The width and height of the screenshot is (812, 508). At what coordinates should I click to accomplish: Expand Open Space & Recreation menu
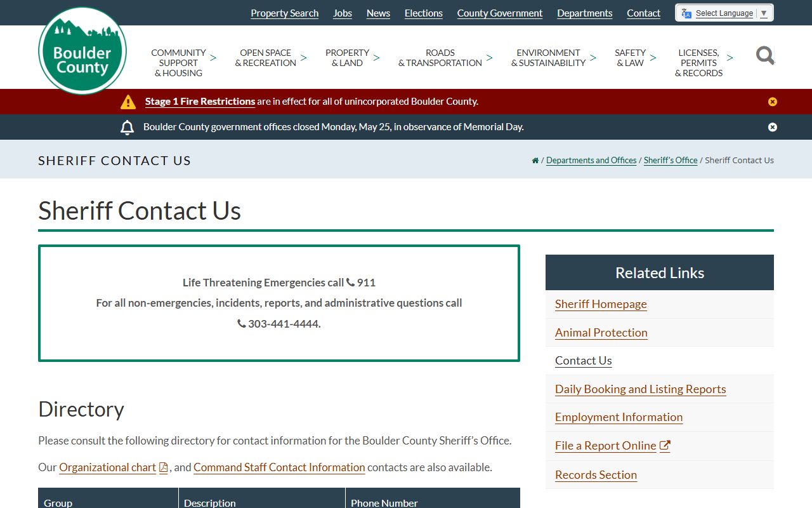270,58
